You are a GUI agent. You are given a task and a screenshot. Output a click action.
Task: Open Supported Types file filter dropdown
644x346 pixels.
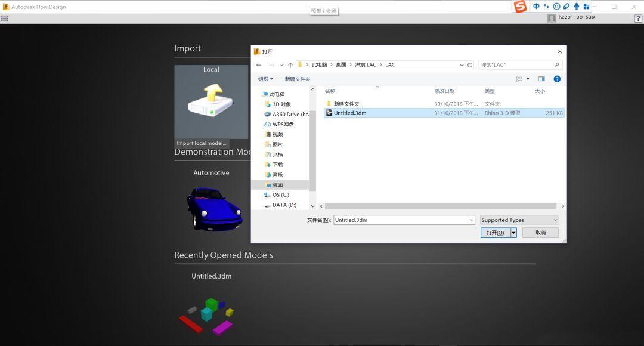point(519,220)
